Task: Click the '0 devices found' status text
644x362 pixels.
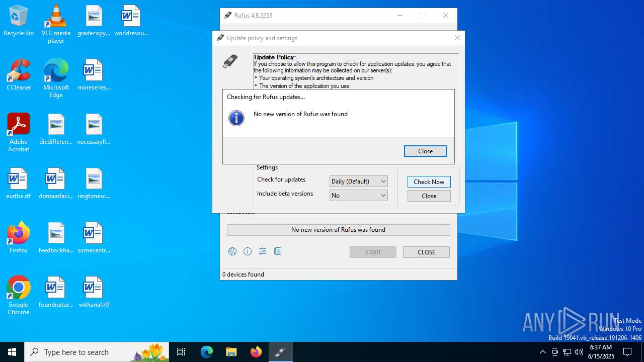Action: [x=243, y=275]
